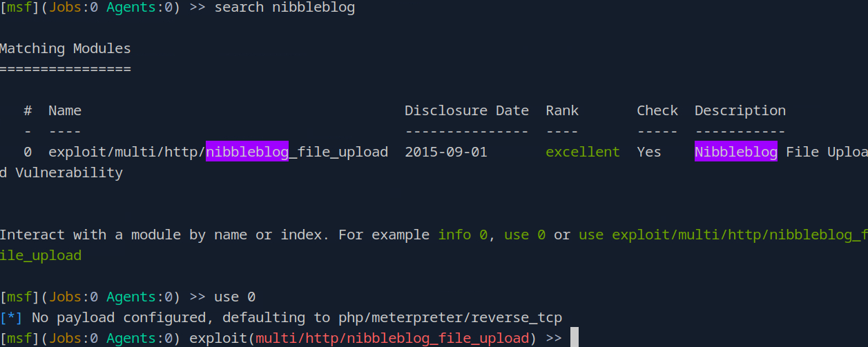Viewport: 868px width, 347px height.
Task: Click the 'Description' column header
Action: (740, 111)
